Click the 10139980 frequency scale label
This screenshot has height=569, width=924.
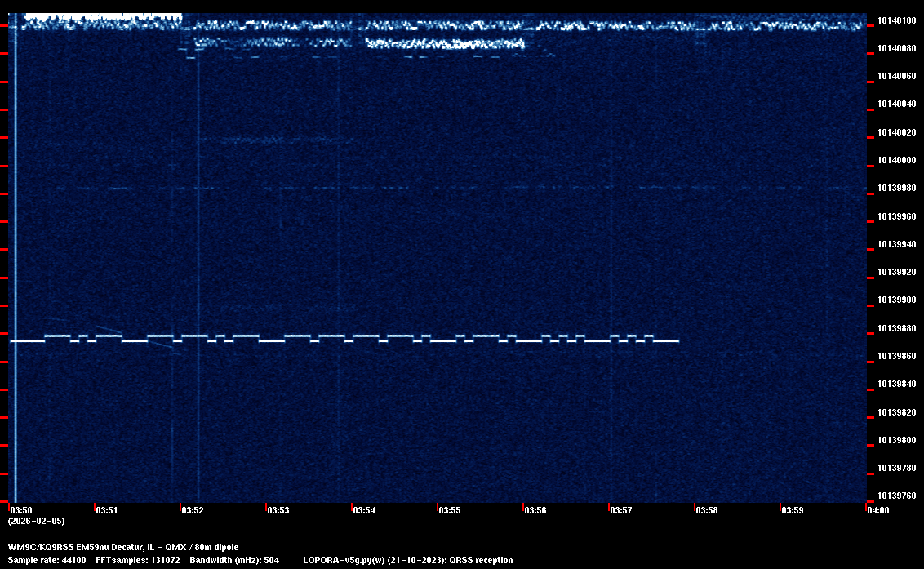pos(895,189)
